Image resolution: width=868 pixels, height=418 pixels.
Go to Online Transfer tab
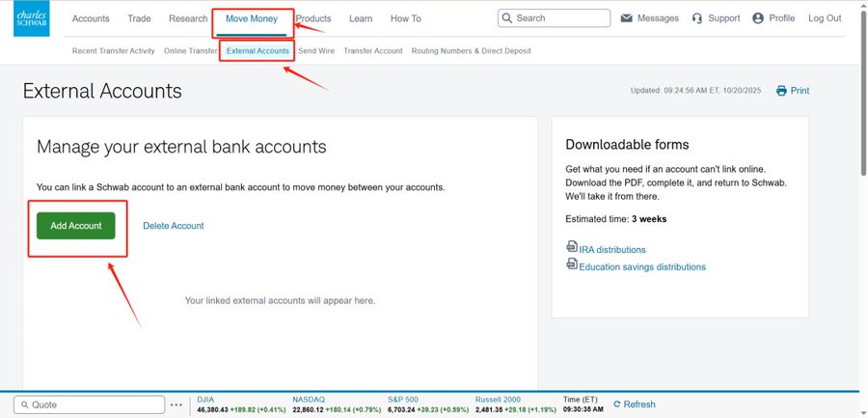pos(190,51)
